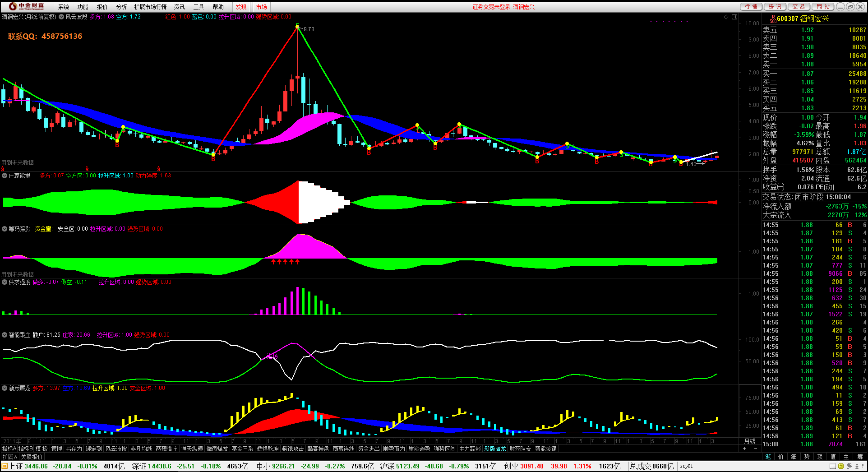Click the double up-arrow icon in status bar
This screenshot has height=472, width=868.
[x=856, y=466]
